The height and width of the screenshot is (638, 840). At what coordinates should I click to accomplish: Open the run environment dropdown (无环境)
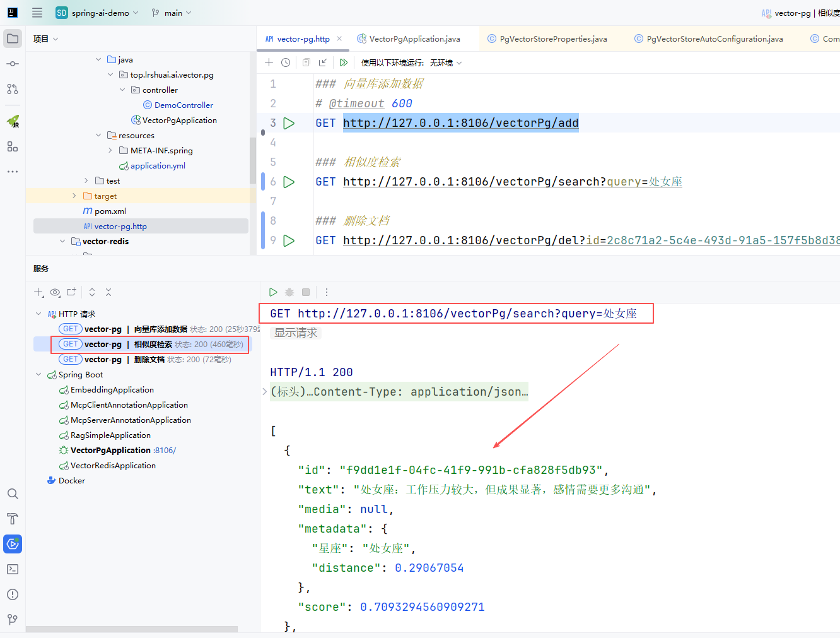tap(445, 62)
